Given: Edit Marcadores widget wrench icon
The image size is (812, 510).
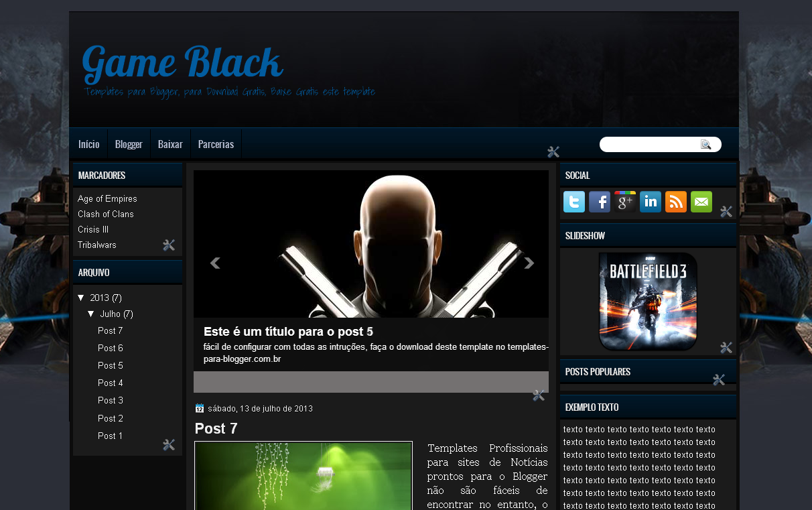Looking at the screenshot, I should [169, 245].
